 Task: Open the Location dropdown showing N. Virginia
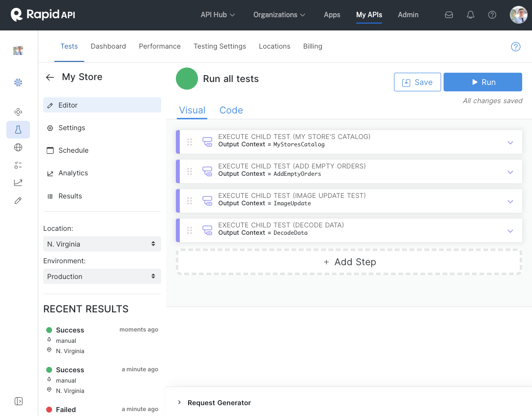pos(102,244)
